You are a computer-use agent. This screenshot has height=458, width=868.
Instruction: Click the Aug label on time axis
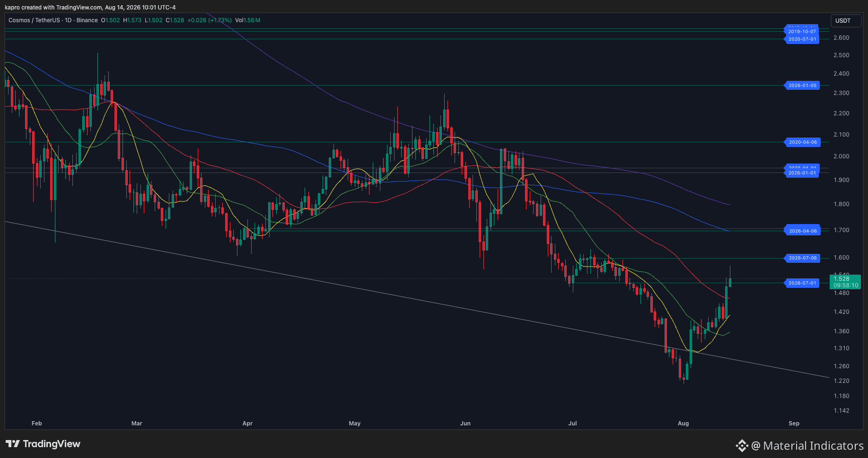click(683, 423)
